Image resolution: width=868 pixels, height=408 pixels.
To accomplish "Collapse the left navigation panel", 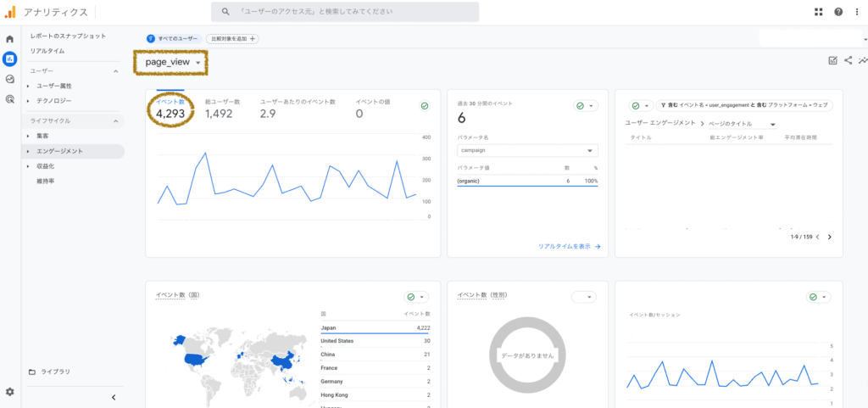I will (114, 397).
